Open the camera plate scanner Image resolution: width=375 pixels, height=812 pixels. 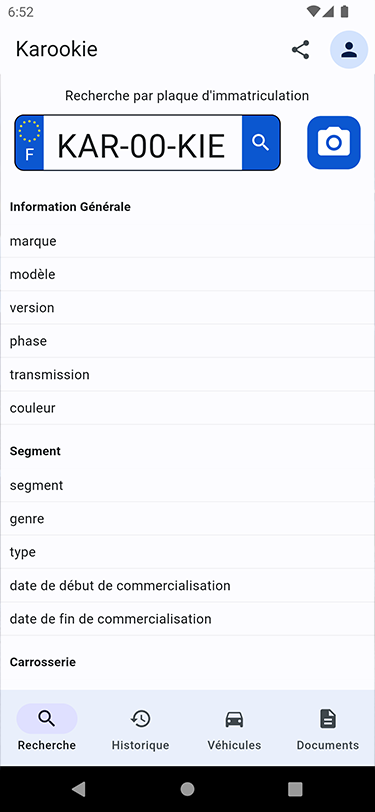pos(334,142)
